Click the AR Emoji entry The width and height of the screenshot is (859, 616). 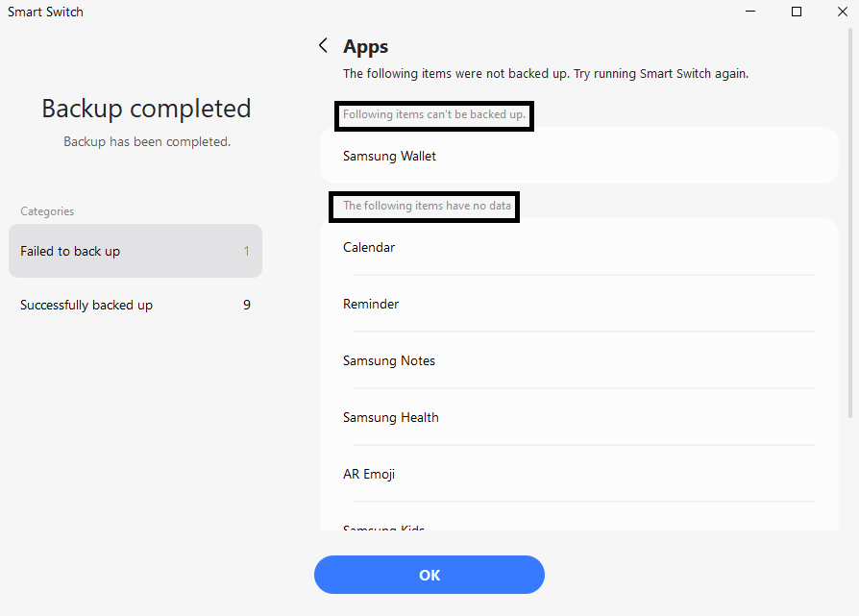[x=579, y=474]
